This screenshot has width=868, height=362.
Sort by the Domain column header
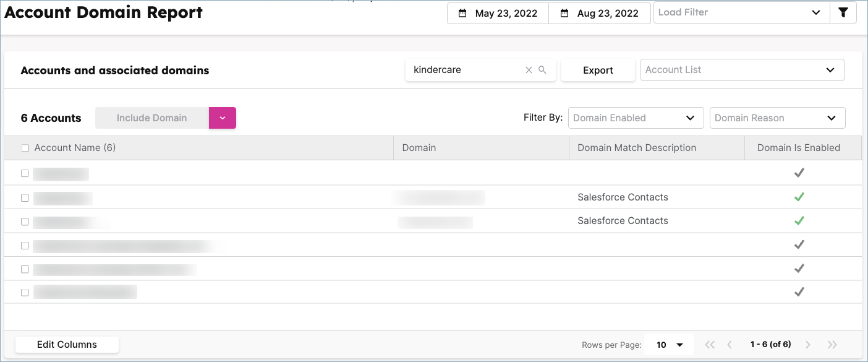tap(419, 148)
